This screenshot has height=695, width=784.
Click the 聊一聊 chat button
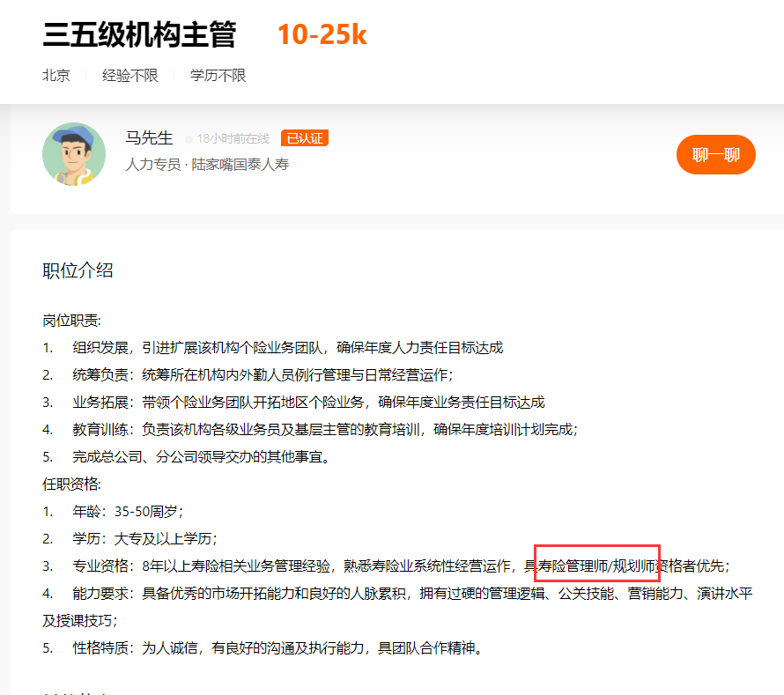715,154
